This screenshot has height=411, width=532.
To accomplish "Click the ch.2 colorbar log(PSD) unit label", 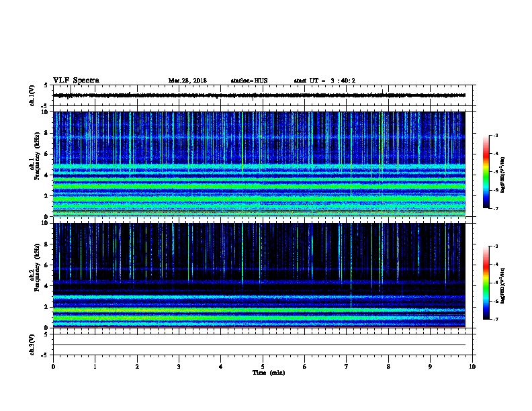I will point(502,285).
